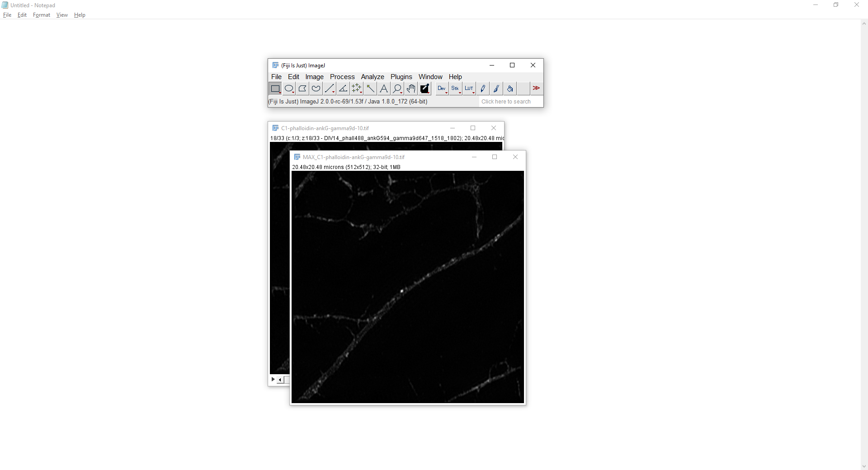This screenshot has height=470, width=868.
Task: Minimize the C1-phalloidin stack window
Action: pos(453,128)
